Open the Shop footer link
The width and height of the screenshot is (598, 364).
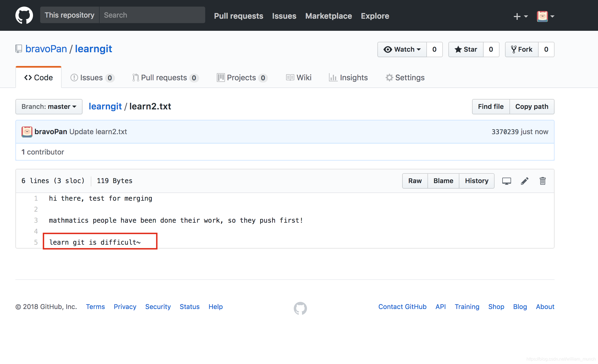tap(496, 307)
